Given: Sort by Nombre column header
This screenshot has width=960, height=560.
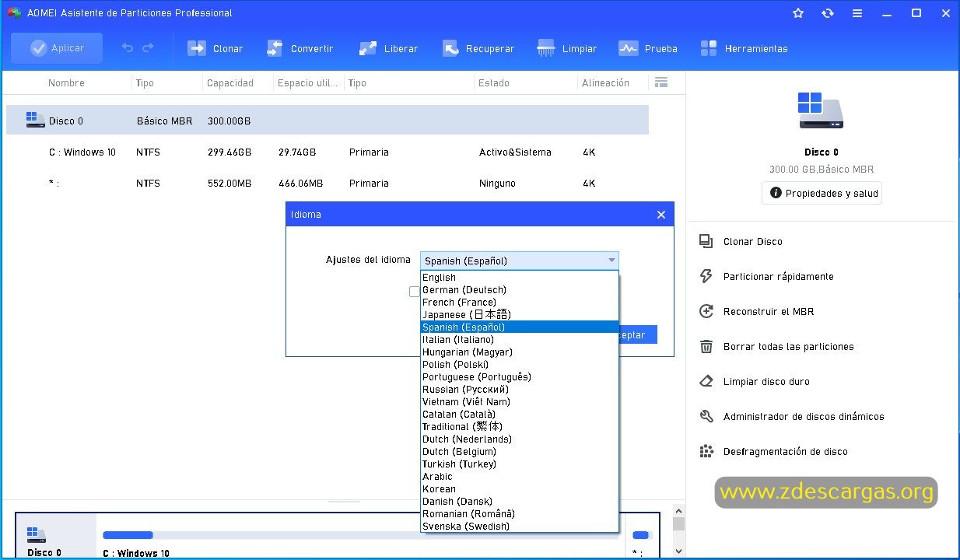Looking at the screenshot, I should tap(66, 83).
